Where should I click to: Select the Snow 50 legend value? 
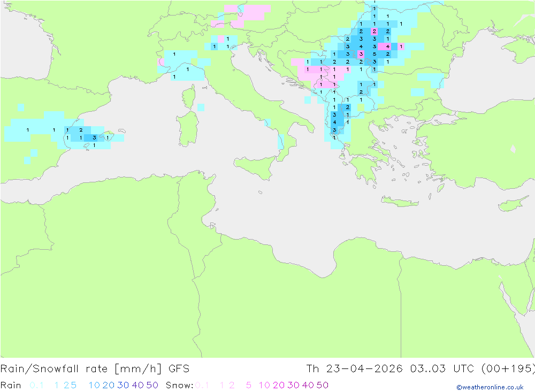tap(323, 385)
